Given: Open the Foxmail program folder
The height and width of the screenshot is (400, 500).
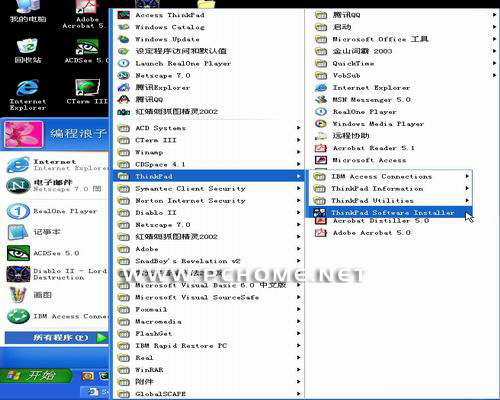Looking at the screenshot, I should [x=209, y=309].
